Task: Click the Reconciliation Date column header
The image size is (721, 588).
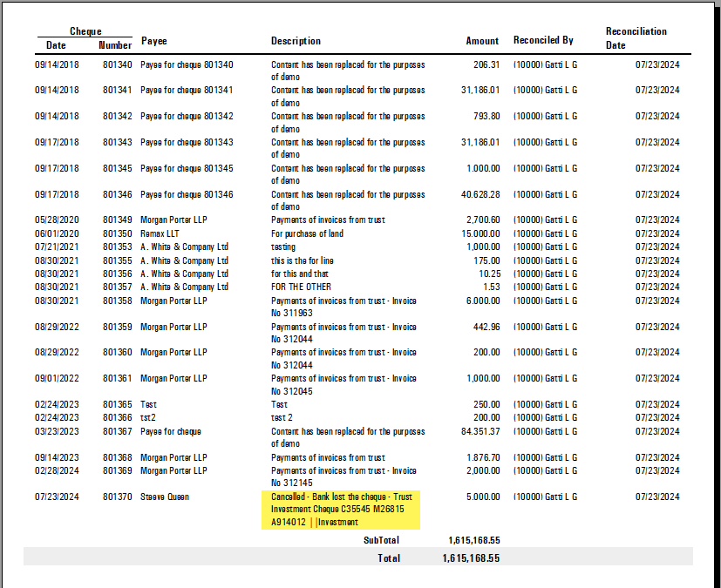Action: tap(636, 38)
